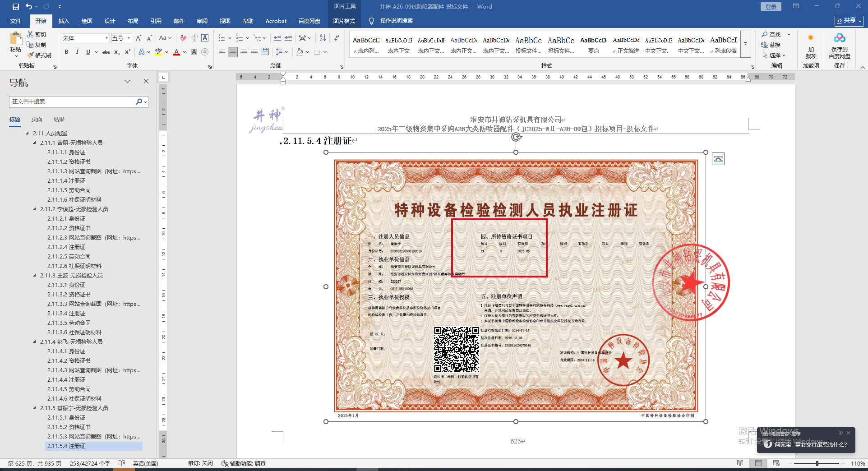Open the font name dropdown (宋体)
Screen dimensions: 868x471
coord(106,38)
